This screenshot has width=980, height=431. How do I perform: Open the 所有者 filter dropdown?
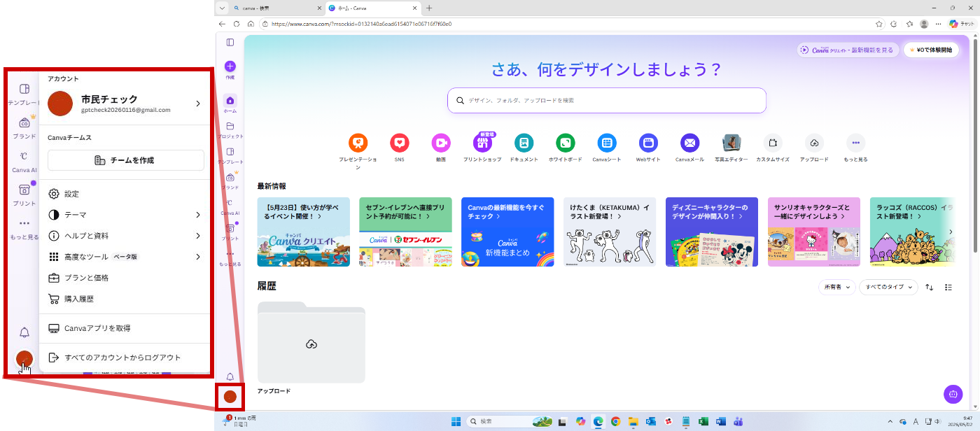pos(837,287)
